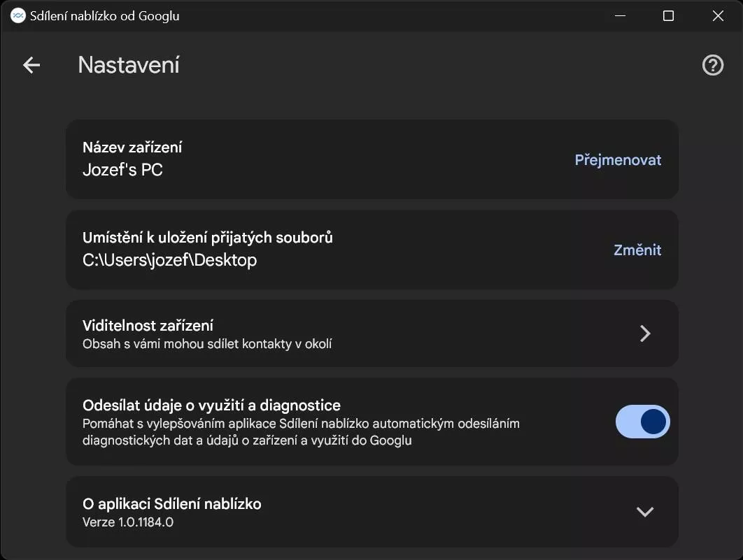Go back using the left arrow icon
743x560 pixels.
pyautogui.click(x=31, y=65)
